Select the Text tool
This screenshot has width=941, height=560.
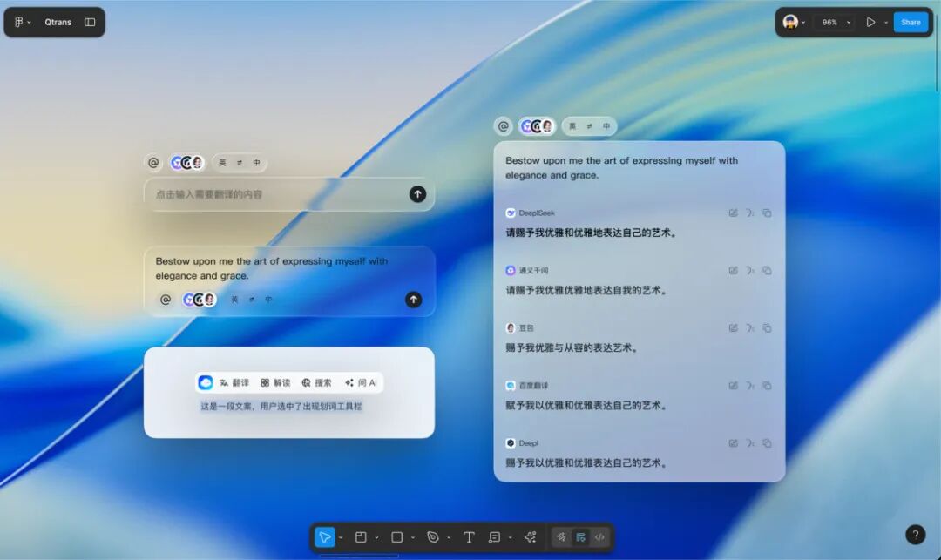point(469,537)
